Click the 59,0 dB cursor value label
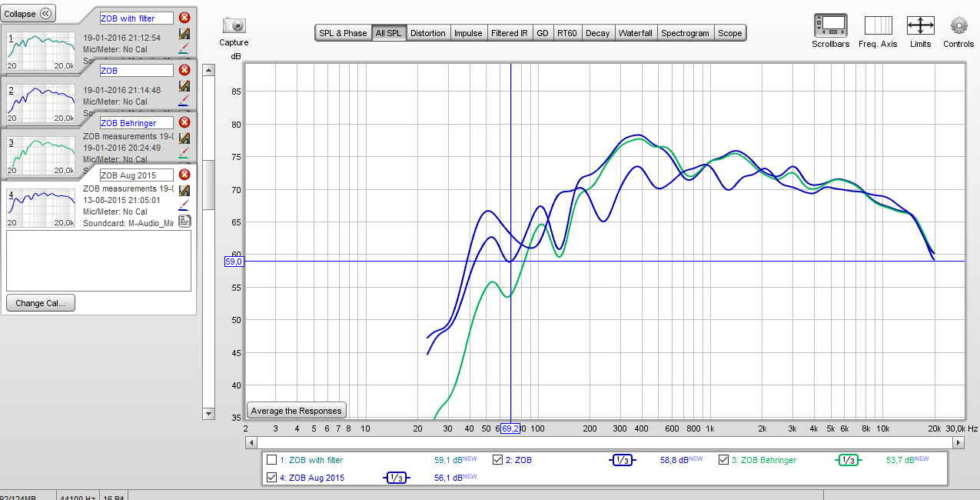 234,262
